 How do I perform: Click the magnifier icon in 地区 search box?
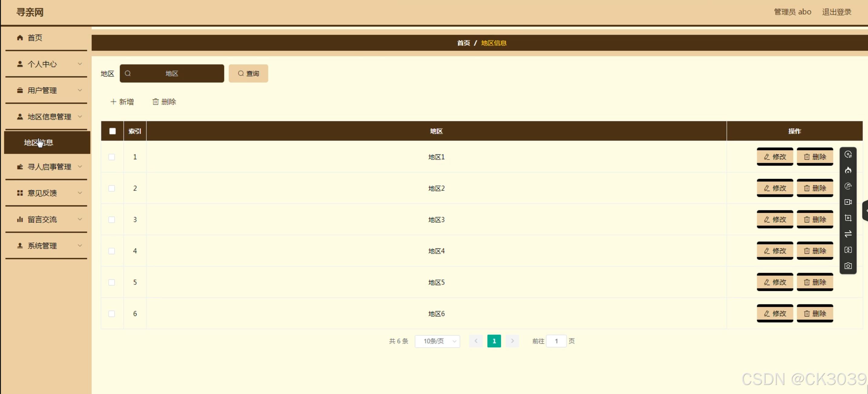[128, 73]
